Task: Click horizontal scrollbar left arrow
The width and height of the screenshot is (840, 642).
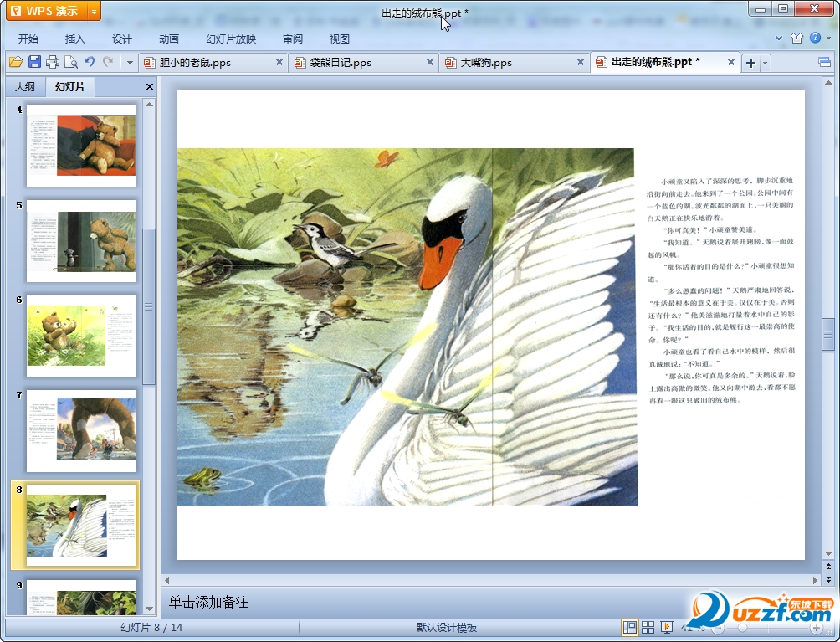Action: point(167,580)
